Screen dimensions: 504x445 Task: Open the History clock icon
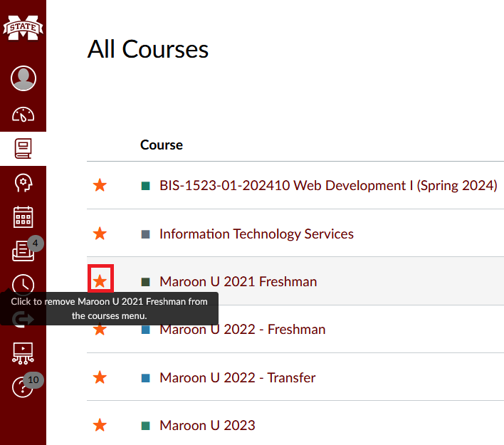coord(23,284)
